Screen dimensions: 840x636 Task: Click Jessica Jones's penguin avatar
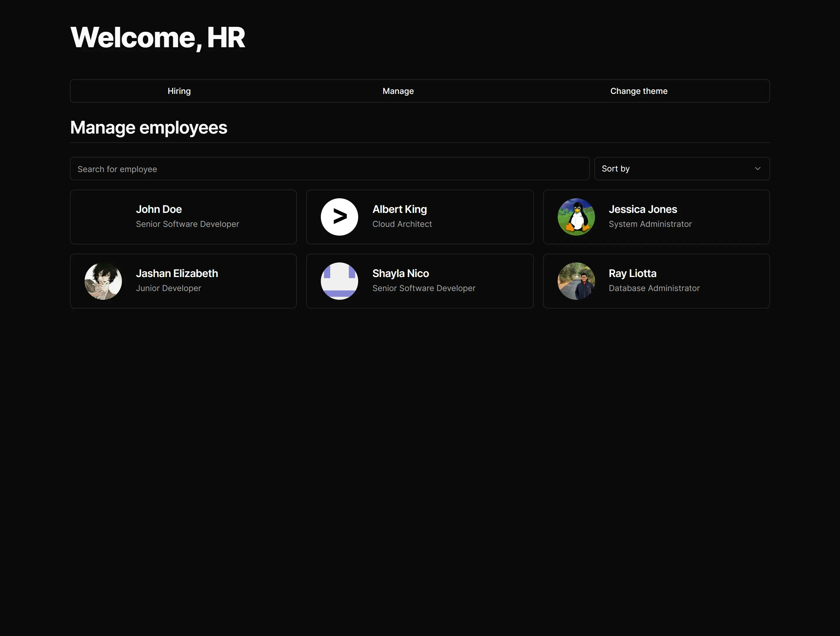[x=576, y=217]
